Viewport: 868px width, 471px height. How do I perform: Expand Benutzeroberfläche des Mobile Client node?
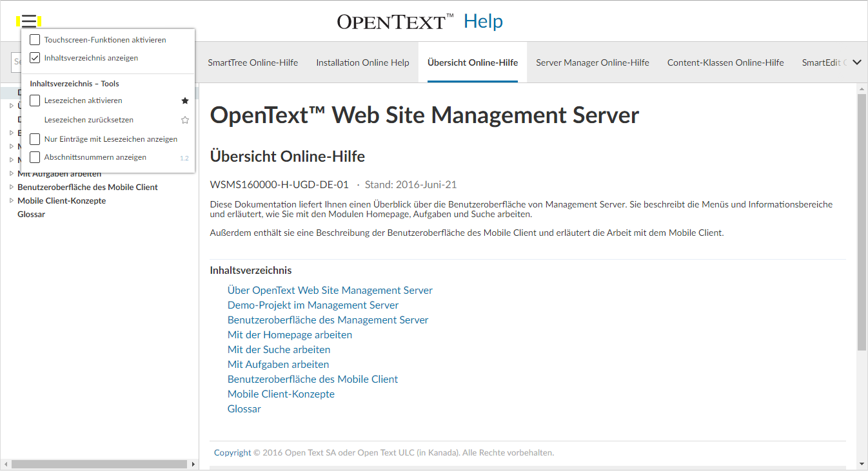tap(12, 187)
